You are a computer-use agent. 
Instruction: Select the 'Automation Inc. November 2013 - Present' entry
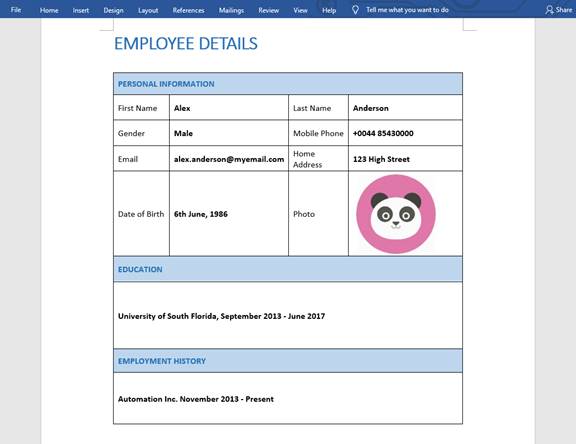[x=196, y=399]
